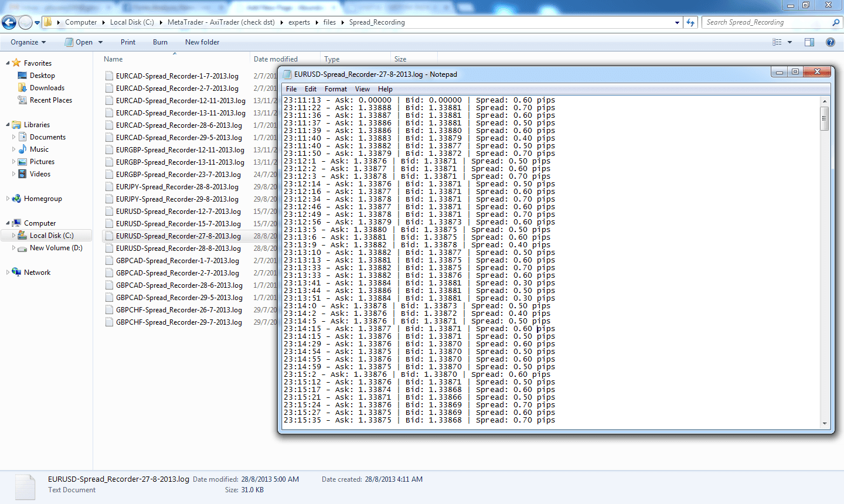The height and width of the screenshot is (504, 844).
Task: Open the Edit menu in Notepad
Action: click(x=310, y=88)
